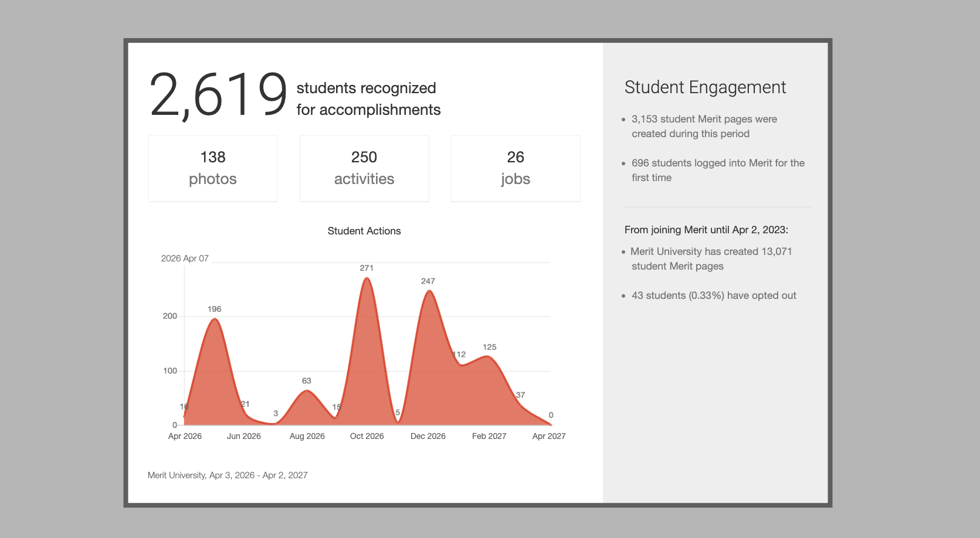Select the 43 students opted out text

pyautogui.click(x=713, y=295)
